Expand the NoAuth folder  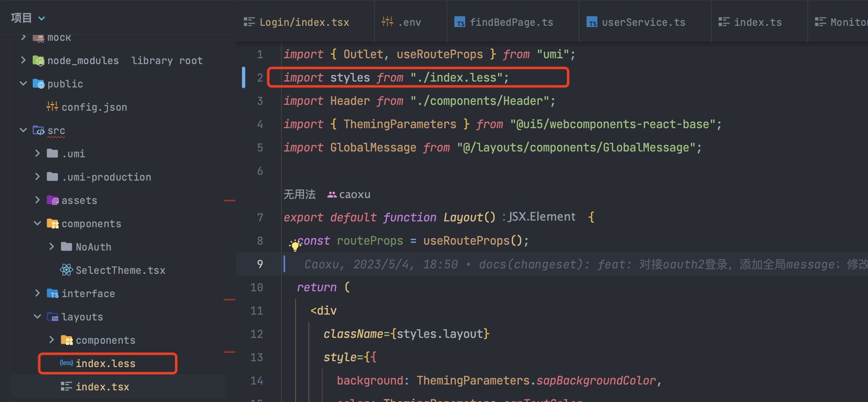tap(52, 246)
